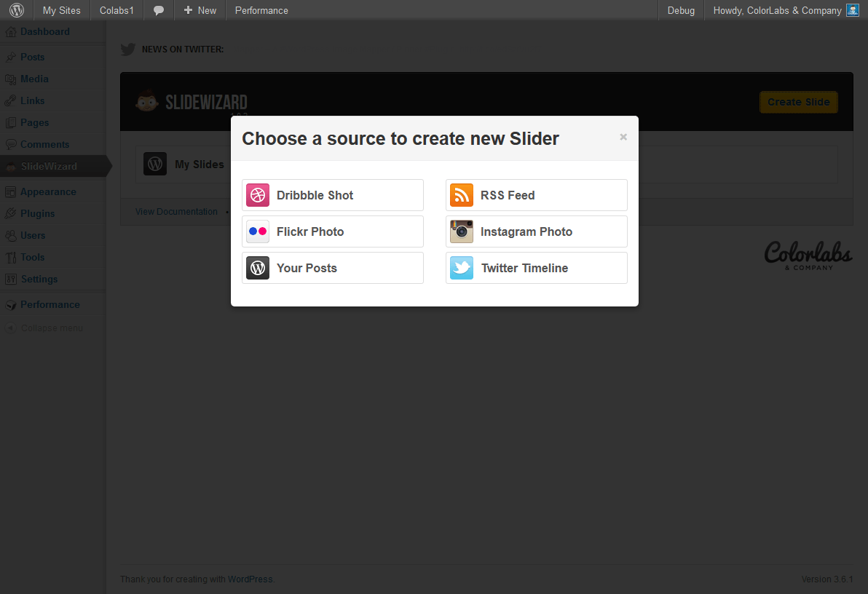Select Your Posts as slider source
This screenshot has width=868, height=594.
click(x=333, y=268)
